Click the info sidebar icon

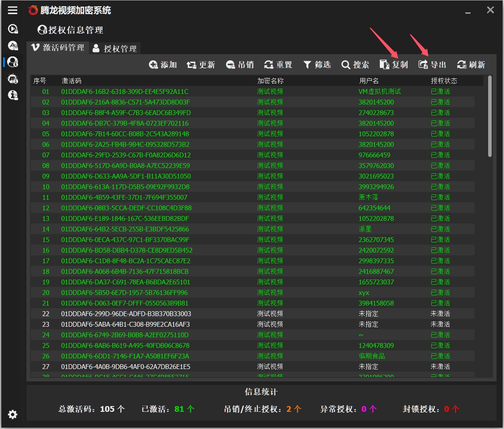pyautogui.click(x=13, y=95)
